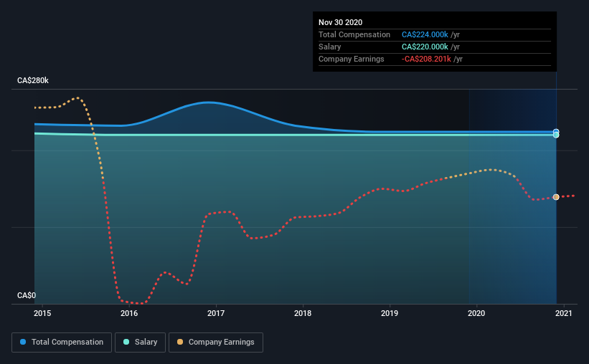This screenshot has width=589, height=364.
Task: Select the Total Compensation data point marker
Action: pos(556,132)
